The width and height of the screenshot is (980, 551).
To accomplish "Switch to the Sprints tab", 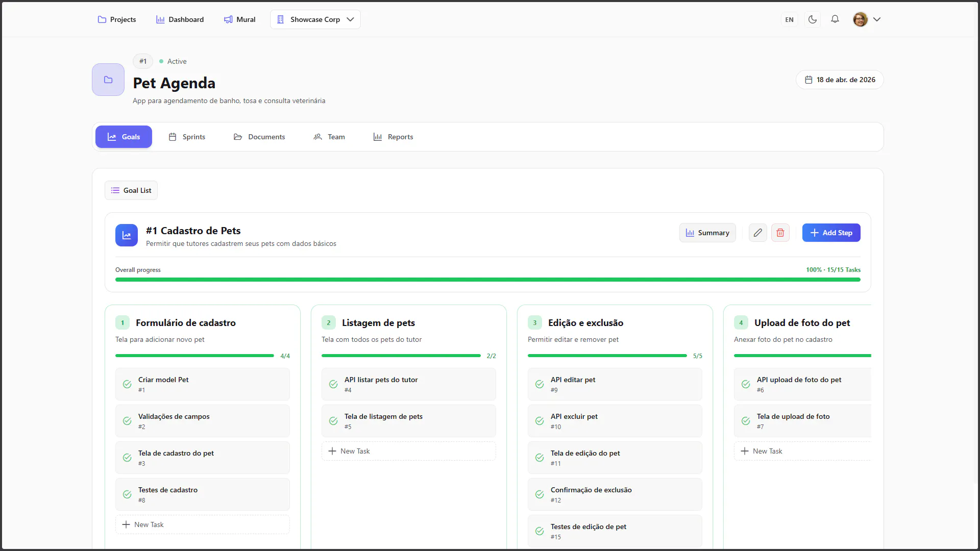I will [x=187, y=137].
